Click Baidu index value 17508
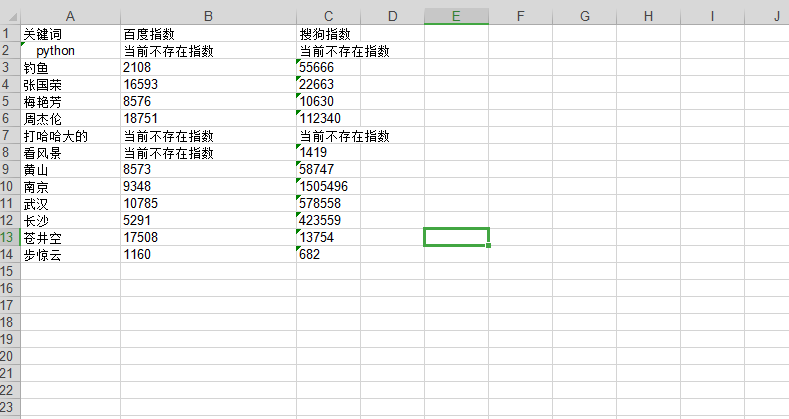Image resolution: width=789 pixels, height=419 pixels. [x=208, y=237]
